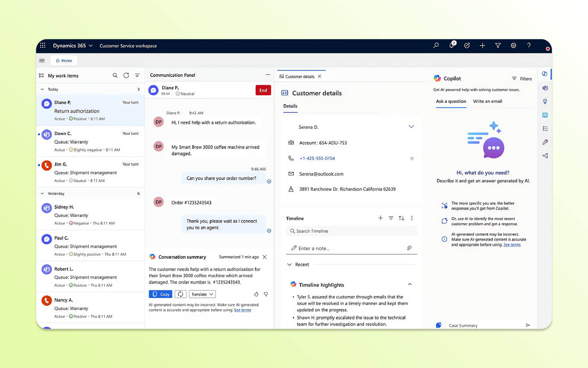Attach a file to the note
588x368 pixels.
409,248
